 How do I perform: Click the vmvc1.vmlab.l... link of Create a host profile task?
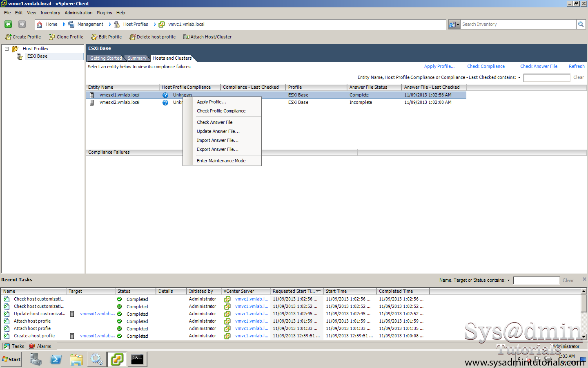pos(252,336)
